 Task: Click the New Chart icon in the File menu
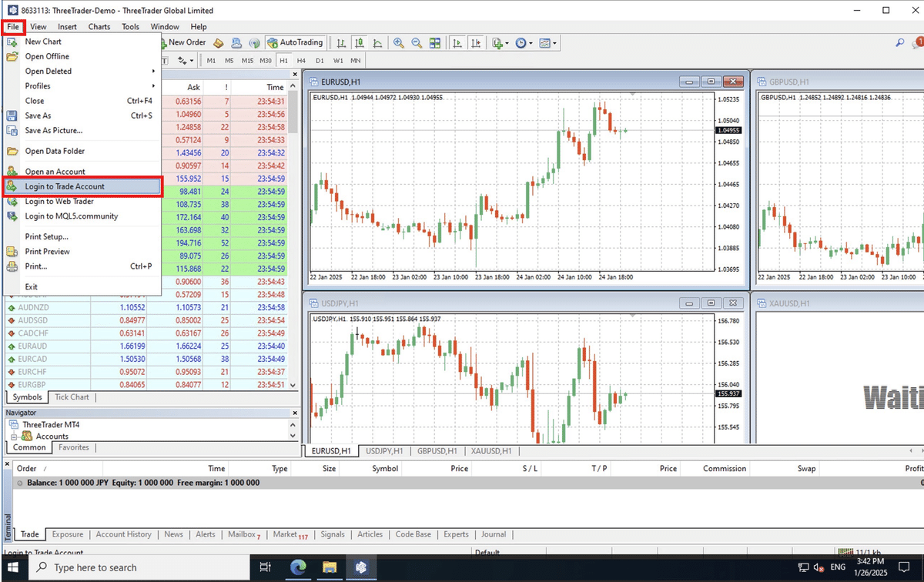[x=12, y=42]
